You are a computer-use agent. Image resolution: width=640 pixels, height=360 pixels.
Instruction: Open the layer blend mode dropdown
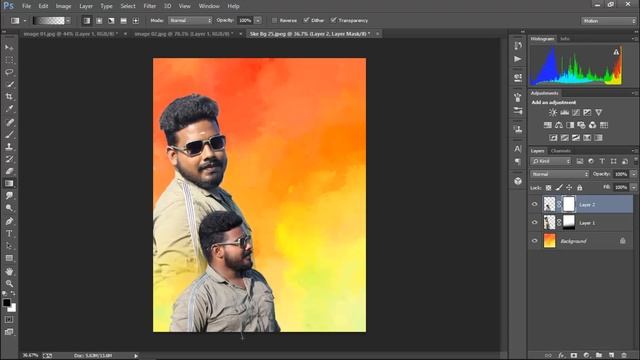click(x=559, y=174)
